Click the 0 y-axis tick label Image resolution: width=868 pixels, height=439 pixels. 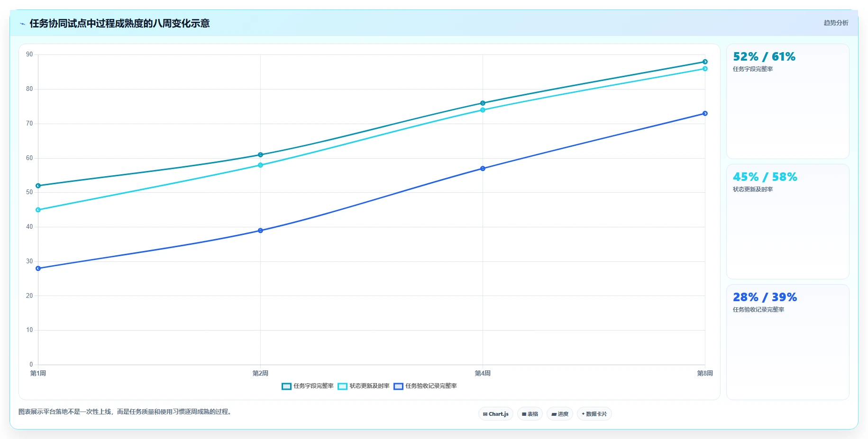(31, 365)
